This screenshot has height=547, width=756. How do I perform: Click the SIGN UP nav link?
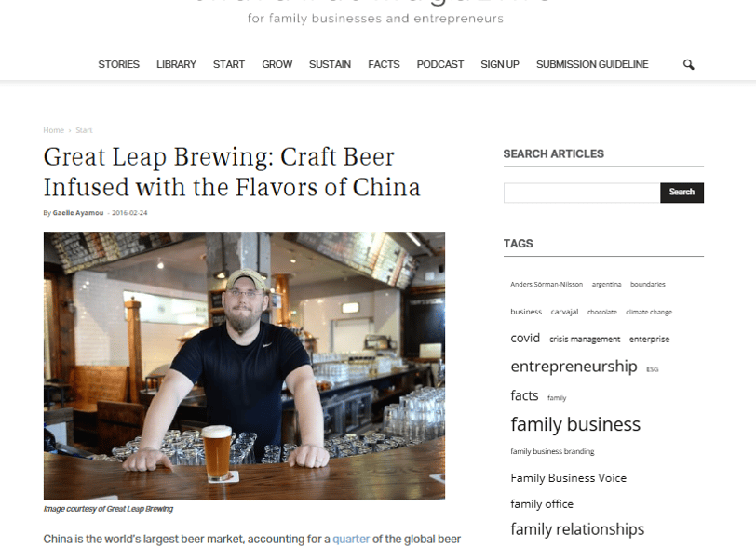coord(500,64)
